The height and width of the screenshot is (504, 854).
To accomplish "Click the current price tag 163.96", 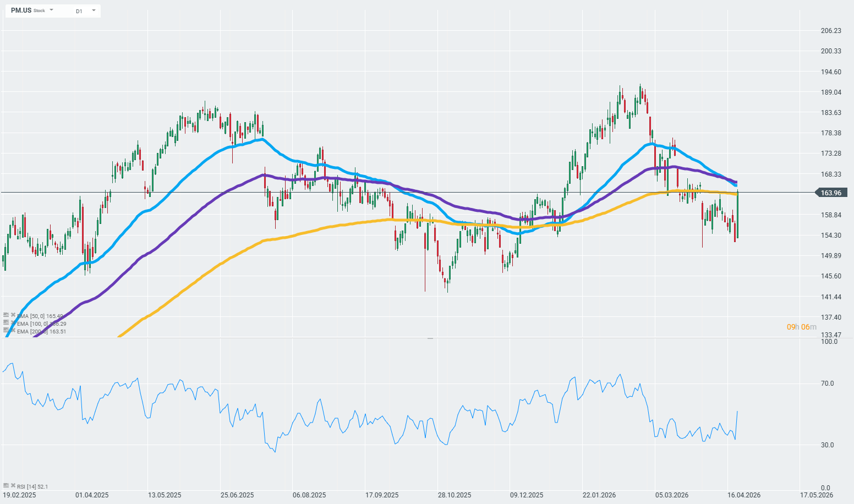I will pos(831,193).
